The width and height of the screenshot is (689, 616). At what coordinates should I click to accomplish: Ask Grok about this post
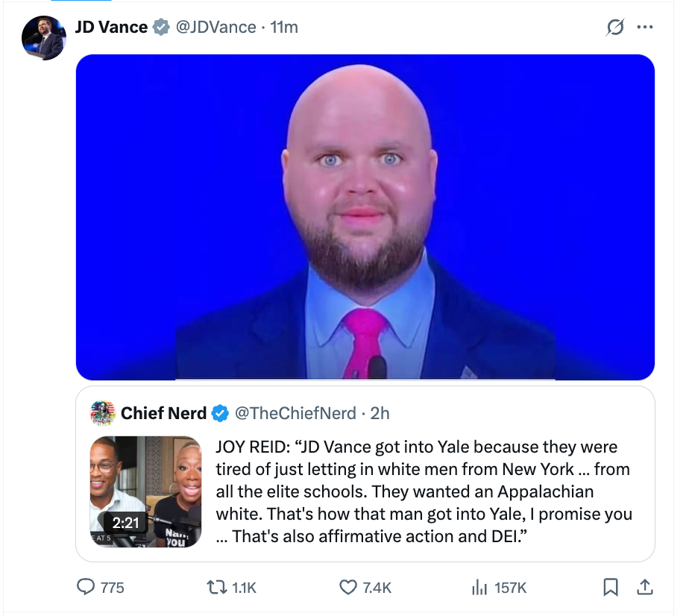(614, 27)
